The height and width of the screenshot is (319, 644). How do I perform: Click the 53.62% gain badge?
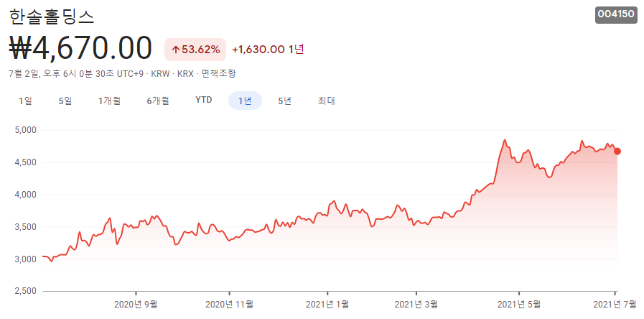click(x=195, y=50)
